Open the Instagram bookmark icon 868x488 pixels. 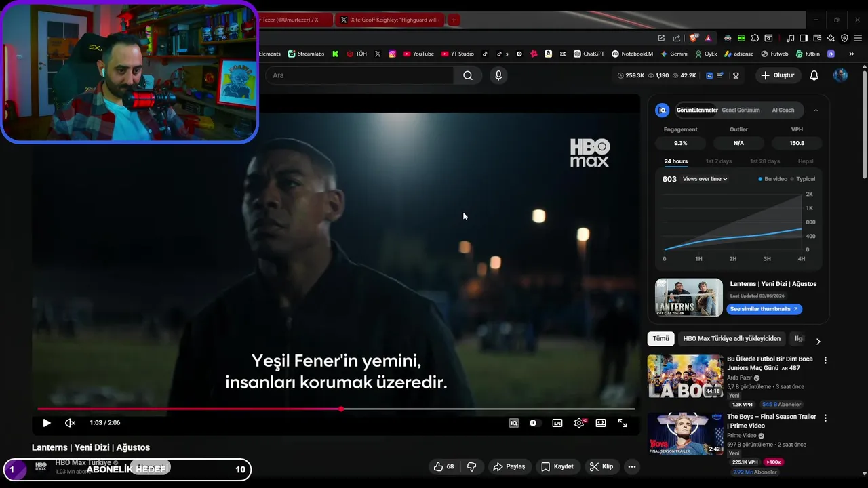[392, 54]
